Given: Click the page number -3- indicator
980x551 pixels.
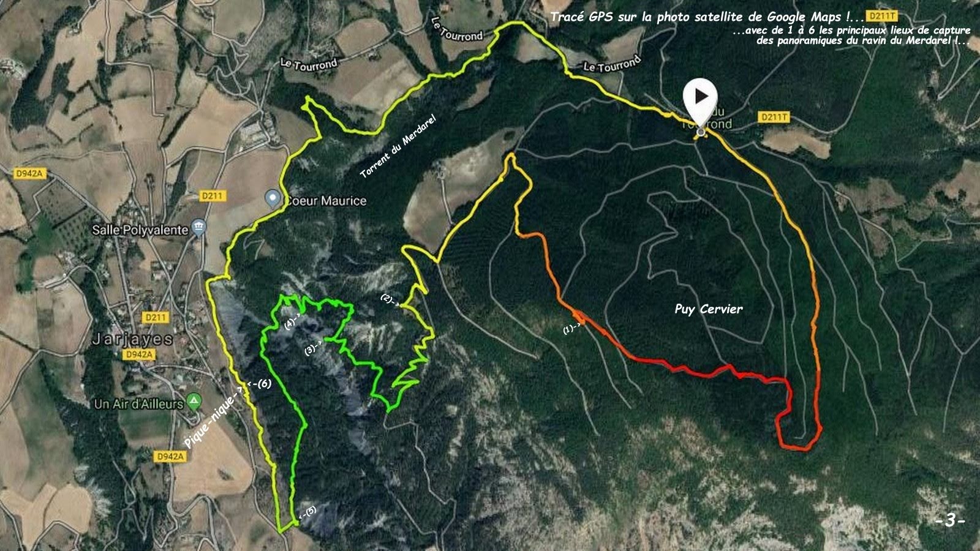Looking at the screenshot, I should [x=950, y=521].
